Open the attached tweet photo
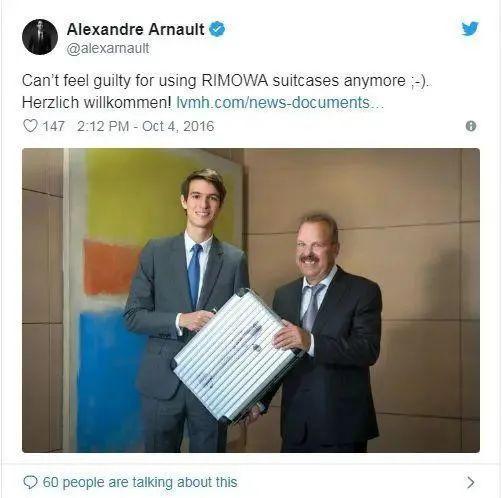Screen dimensions: 502x498 point(251,300)
